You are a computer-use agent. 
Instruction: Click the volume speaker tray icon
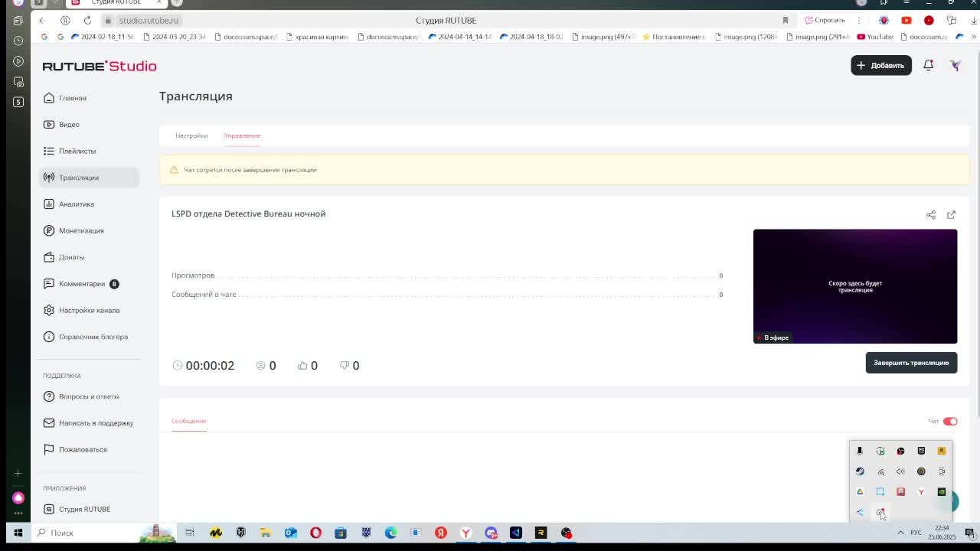tap(900, 471)
